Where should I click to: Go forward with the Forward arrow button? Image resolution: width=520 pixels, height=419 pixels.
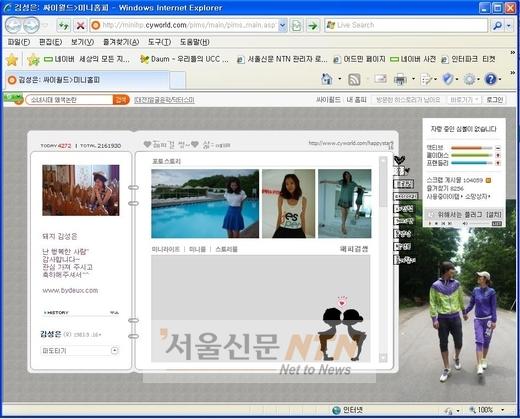[x=31, y=25]
